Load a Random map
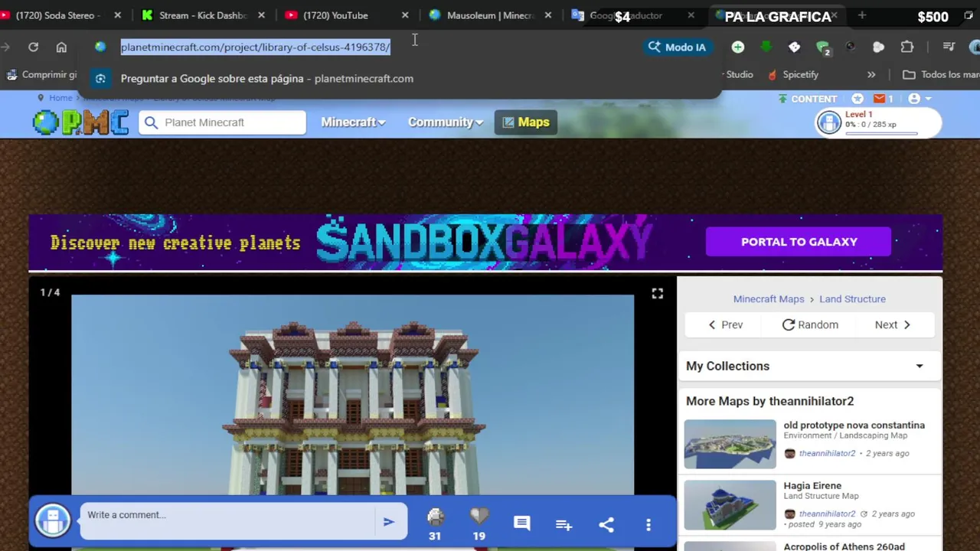This screenshot has width=980, height=551. [x=810, y=324]
